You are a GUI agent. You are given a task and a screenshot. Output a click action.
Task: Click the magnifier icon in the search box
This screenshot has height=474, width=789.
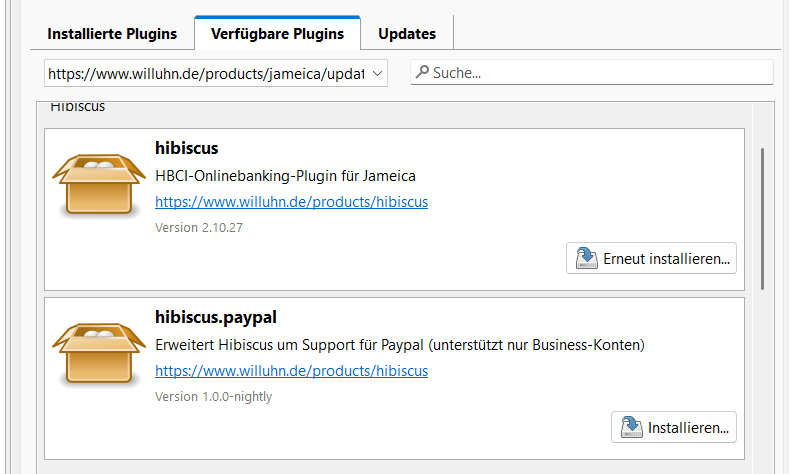[423, 73]
